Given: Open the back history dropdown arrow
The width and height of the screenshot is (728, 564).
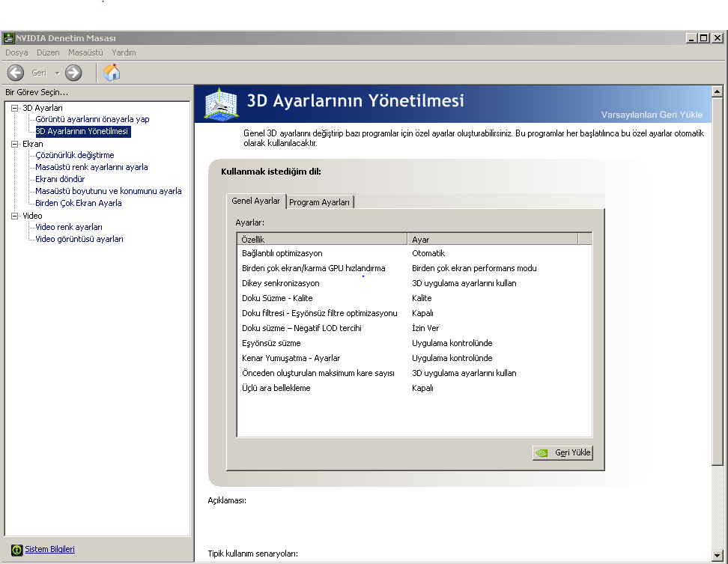Looking at the screenshot, I should (57, 73).
